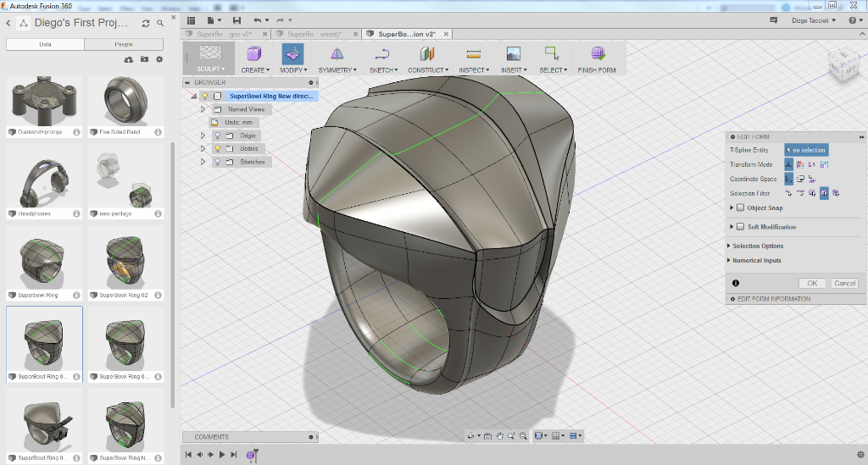
Task: Click the Finish Form icon
Action: [x=597, y=54]
